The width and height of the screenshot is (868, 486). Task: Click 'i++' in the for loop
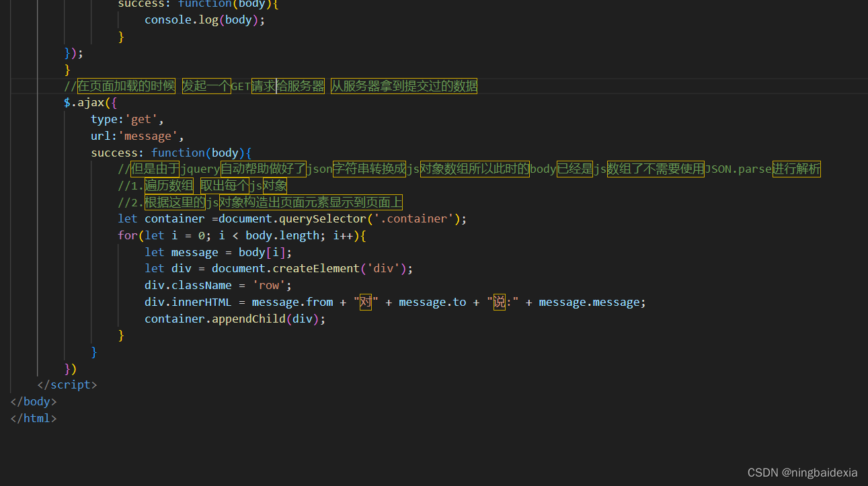point(343,236)
